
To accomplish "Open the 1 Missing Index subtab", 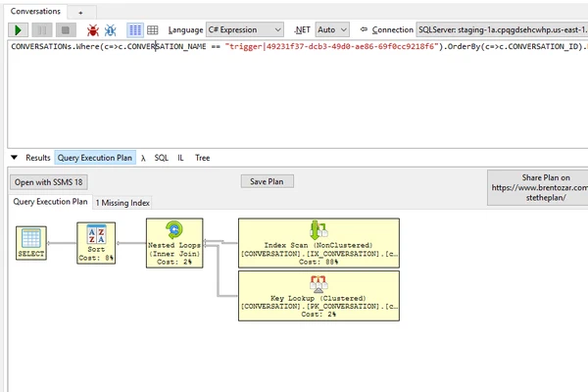I will (122, 203).
